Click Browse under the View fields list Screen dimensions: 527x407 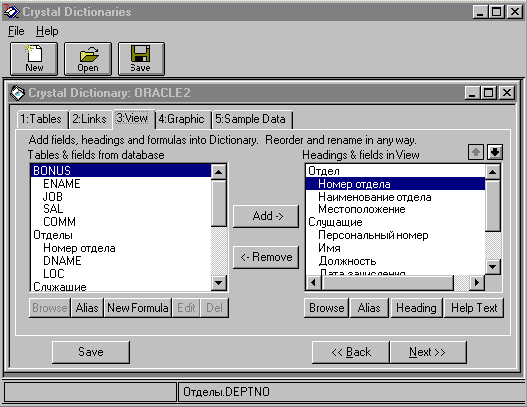tap(327, 308)
